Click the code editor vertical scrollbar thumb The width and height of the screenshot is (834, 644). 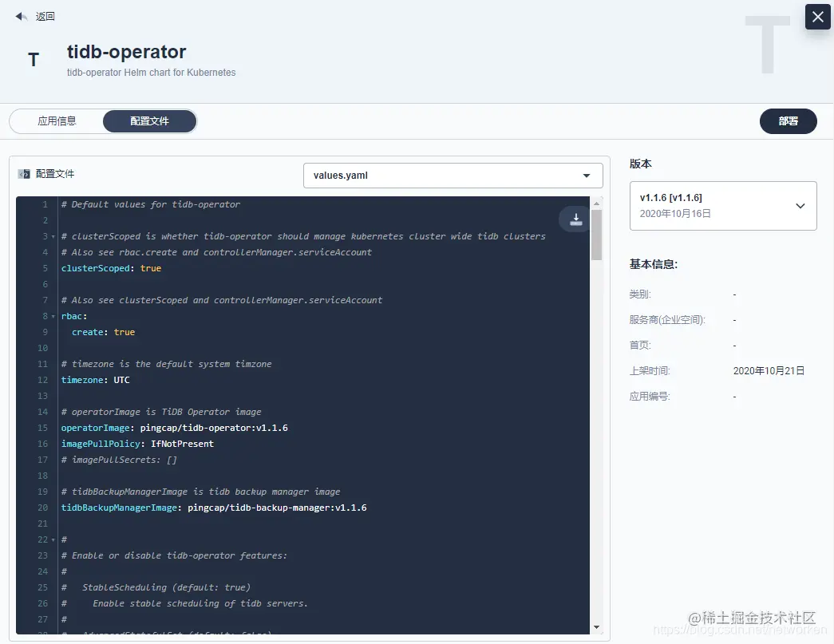click(596, 235)
